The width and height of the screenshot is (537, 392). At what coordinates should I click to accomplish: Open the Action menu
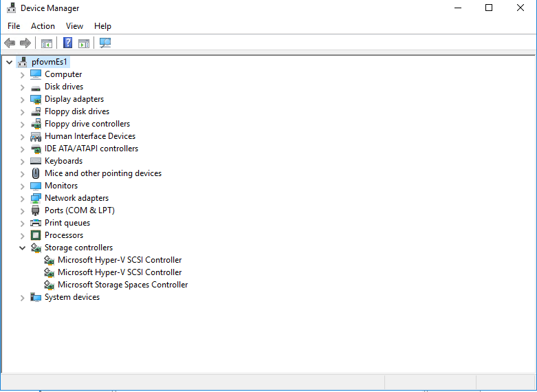coord(43,26)
